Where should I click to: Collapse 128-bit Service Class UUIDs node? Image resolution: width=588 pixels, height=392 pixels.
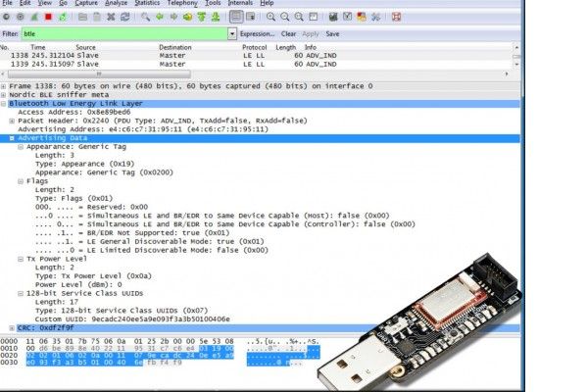pos(21,293)
